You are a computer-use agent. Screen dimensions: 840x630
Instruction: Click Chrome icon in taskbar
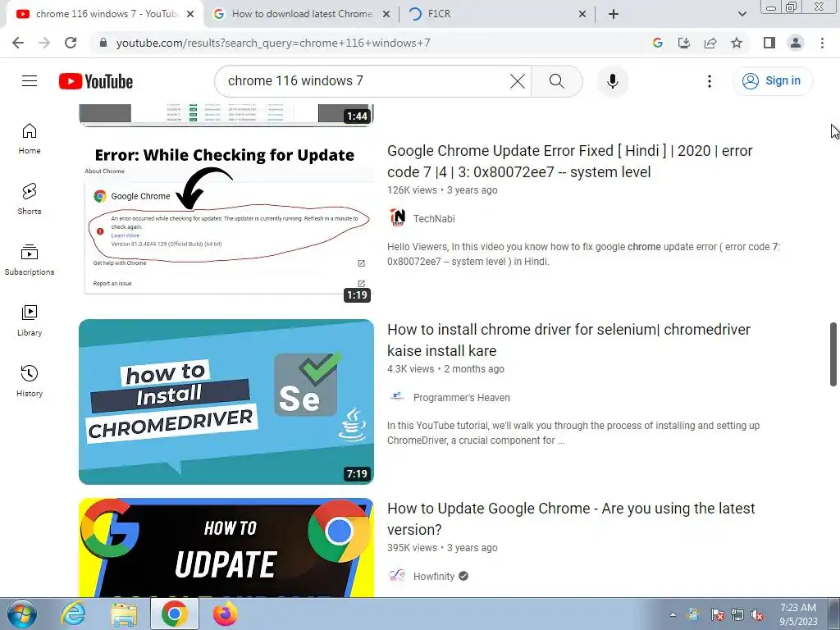174,614
